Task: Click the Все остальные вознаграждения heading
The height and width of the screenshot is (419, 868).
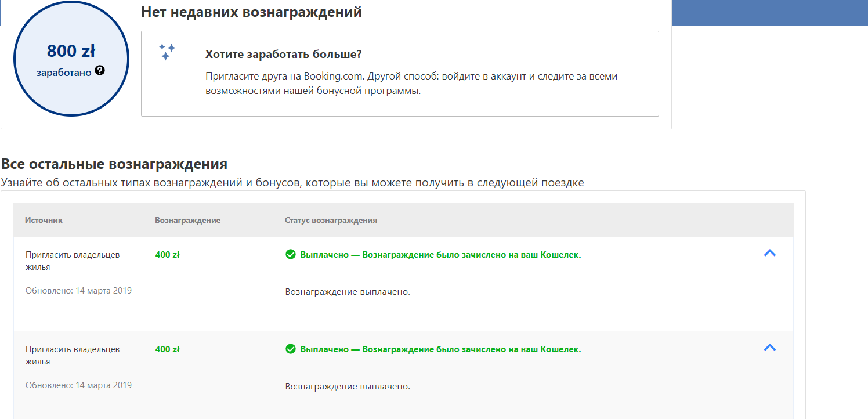Action: (x=114, y=164)
